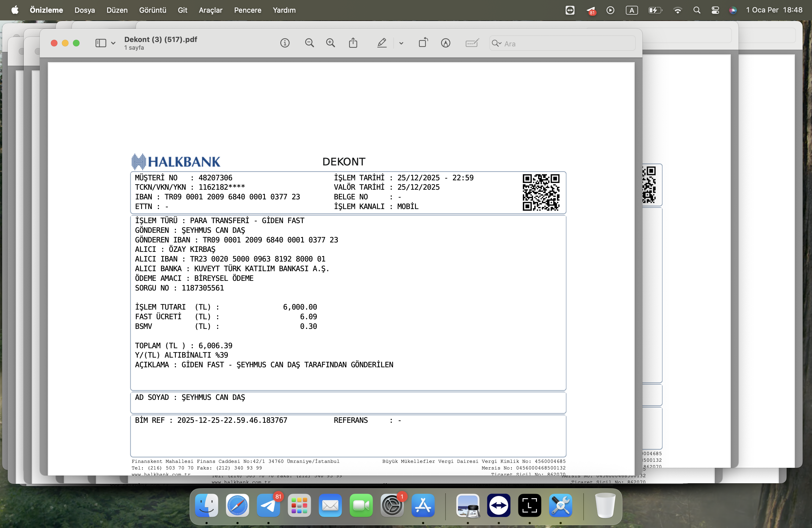Expand the highlight color options chevron
Viewport: 812px width, 528px height.
401,43
